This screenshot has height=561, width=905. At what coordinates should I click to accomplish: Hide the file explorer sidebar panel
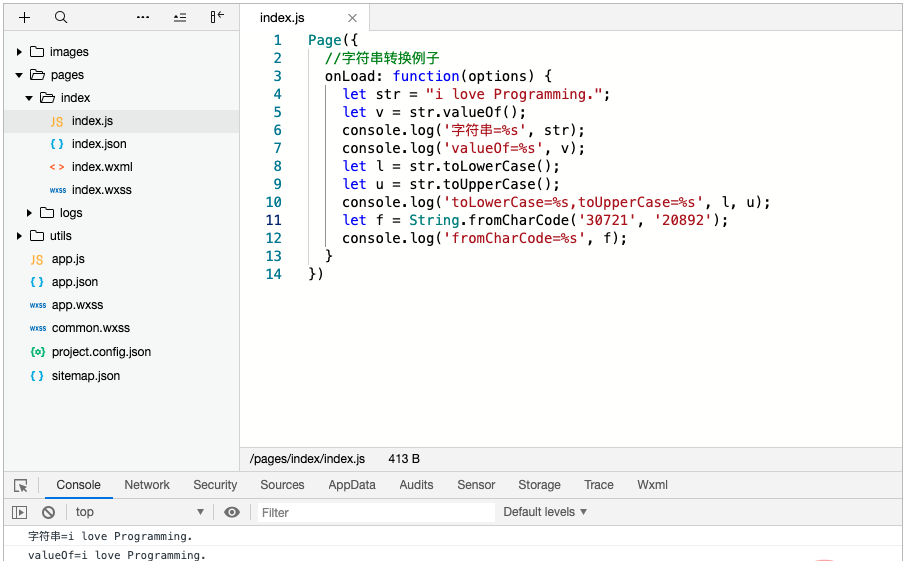[217, 17]
